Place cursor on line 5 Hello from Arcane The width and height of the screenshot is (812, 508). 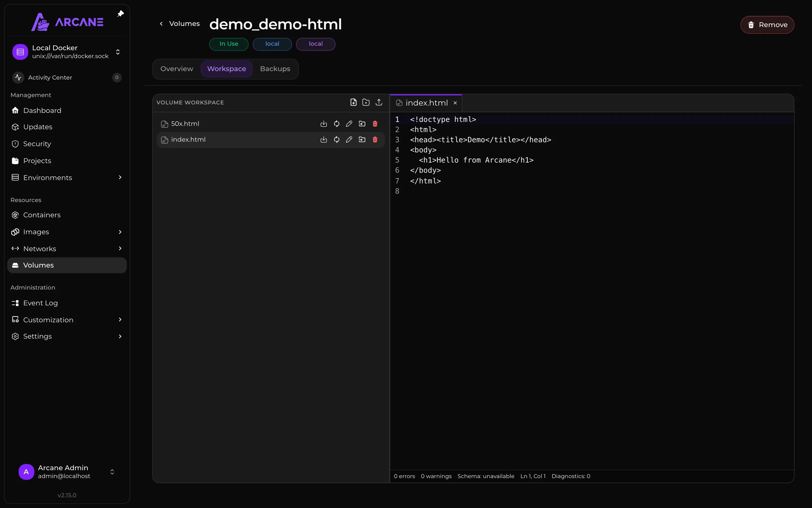point(476,160)
